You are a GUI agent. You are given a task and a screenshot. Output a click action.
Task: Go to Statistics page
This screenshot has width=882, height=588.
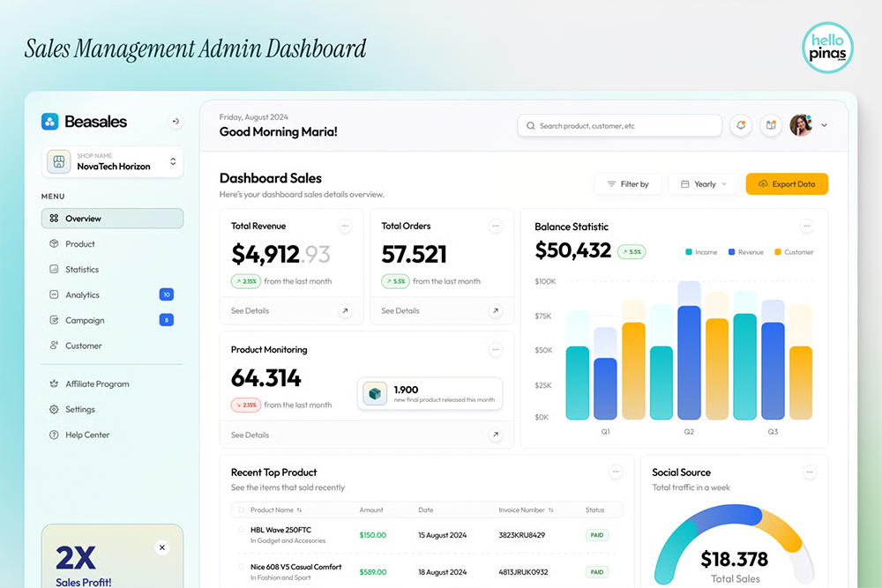(x=82, y=269)
